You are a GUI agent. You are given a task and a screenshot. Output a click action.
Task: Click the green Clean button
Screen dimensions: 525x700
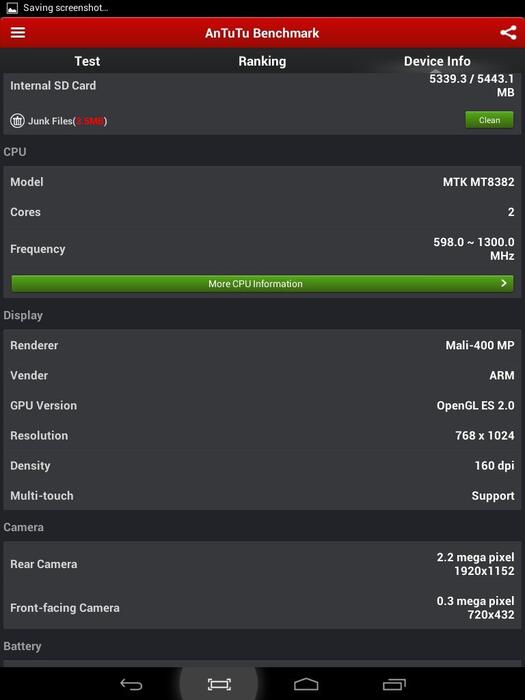click(x=489, y=120)
